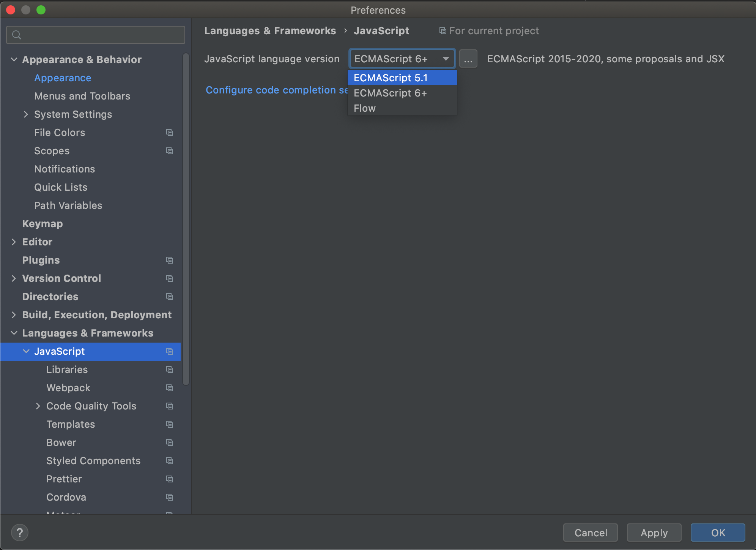Expand Build, Execution, Deployment section

click(x=14, y=315)
